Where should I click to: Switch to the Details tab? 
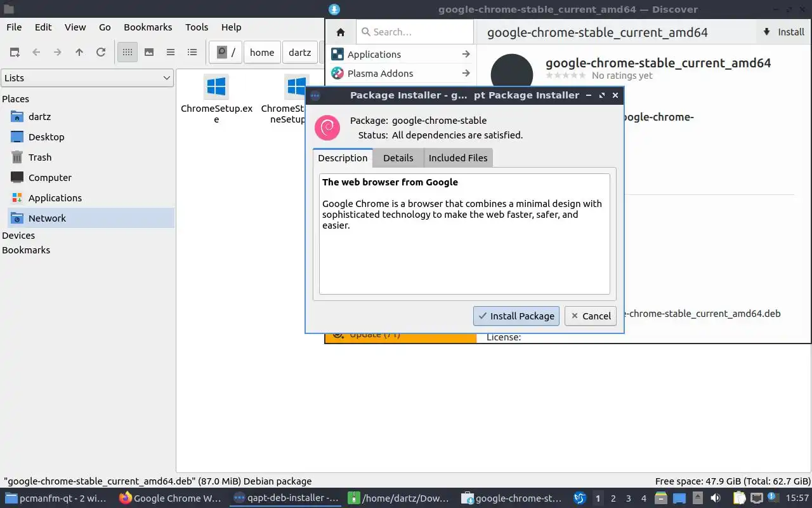[x=398, y=157]
